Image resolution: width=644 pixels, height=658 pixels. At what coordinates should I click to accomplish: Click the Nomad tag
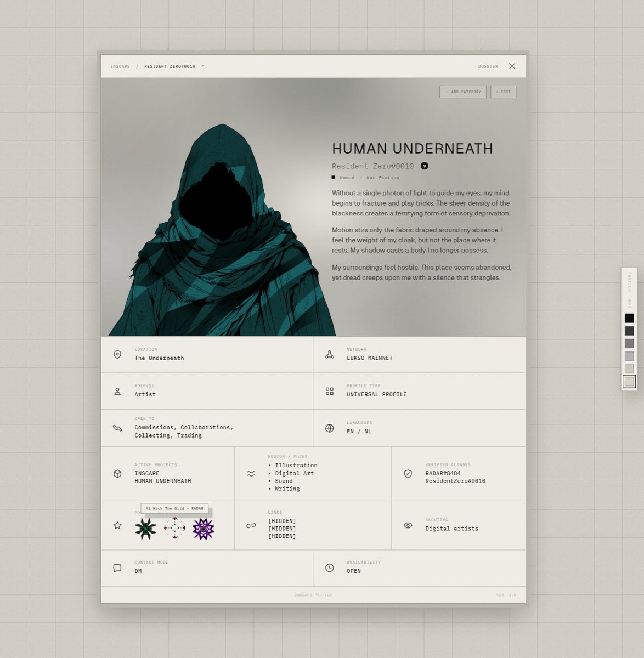click(x=347, y=178)
